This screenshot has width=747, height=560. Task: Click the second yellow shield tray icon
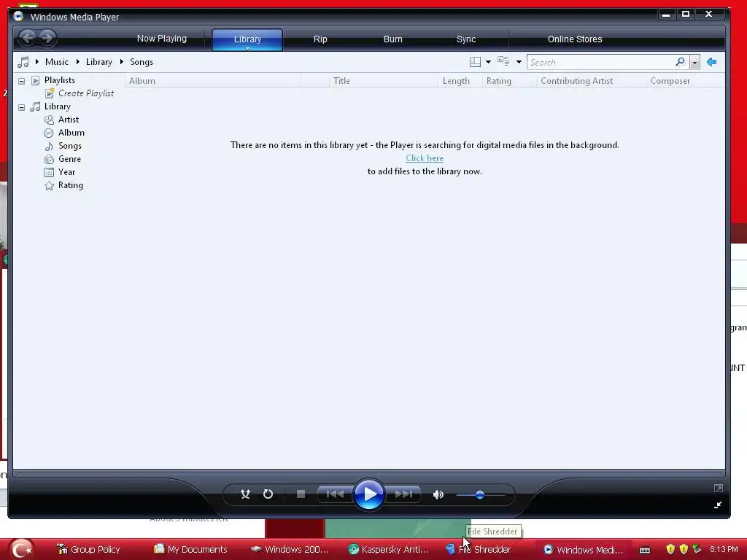click(684, 549)
